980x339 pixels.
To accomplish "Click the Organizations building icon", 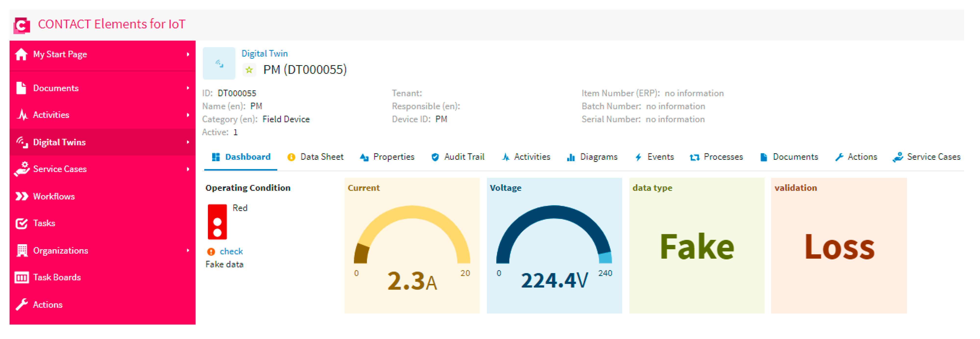I will click(22, 251).
